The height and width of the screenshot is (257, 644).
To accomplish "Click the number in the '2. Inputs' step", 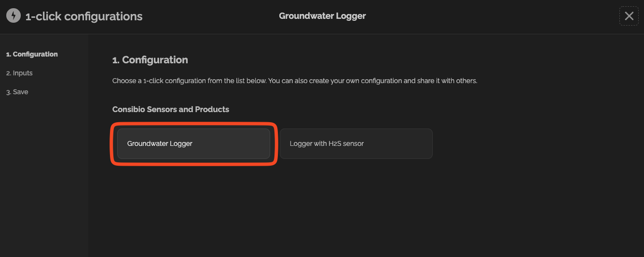I will (9, 73).
